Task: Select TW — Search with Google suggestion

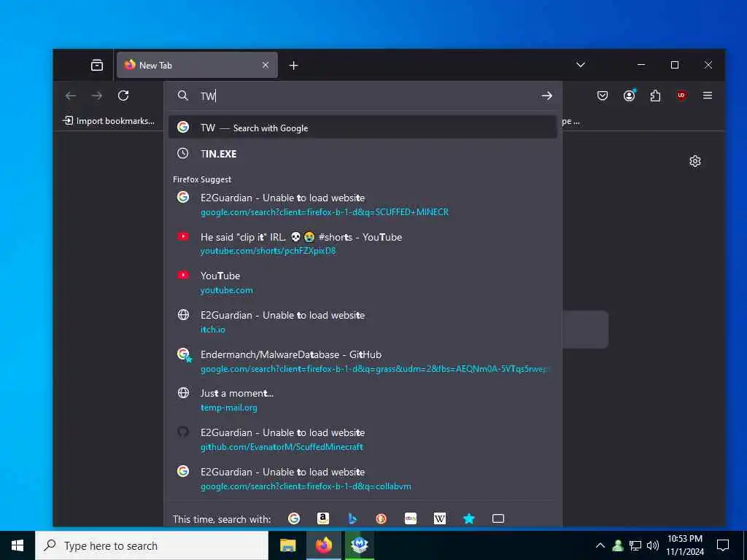Action: 363,127
